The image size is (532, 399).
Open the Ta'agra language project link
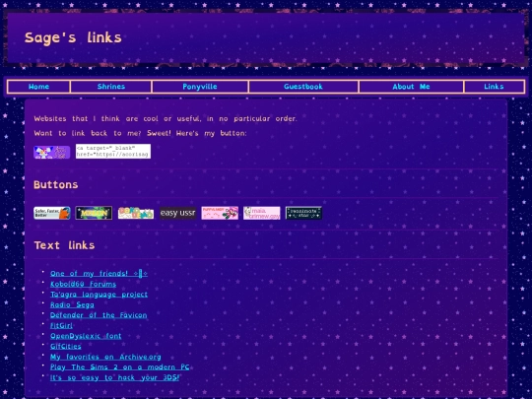99,295
